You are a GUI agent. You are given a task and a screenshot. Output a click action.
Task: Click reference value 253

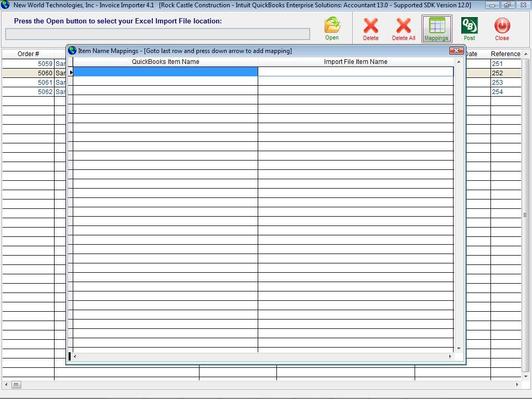click(497, 83)
